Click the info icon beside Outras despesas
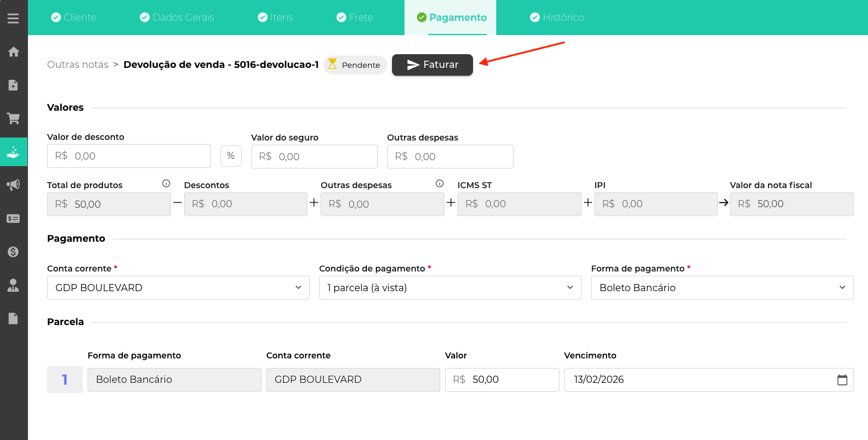 [x=440, y=183]
